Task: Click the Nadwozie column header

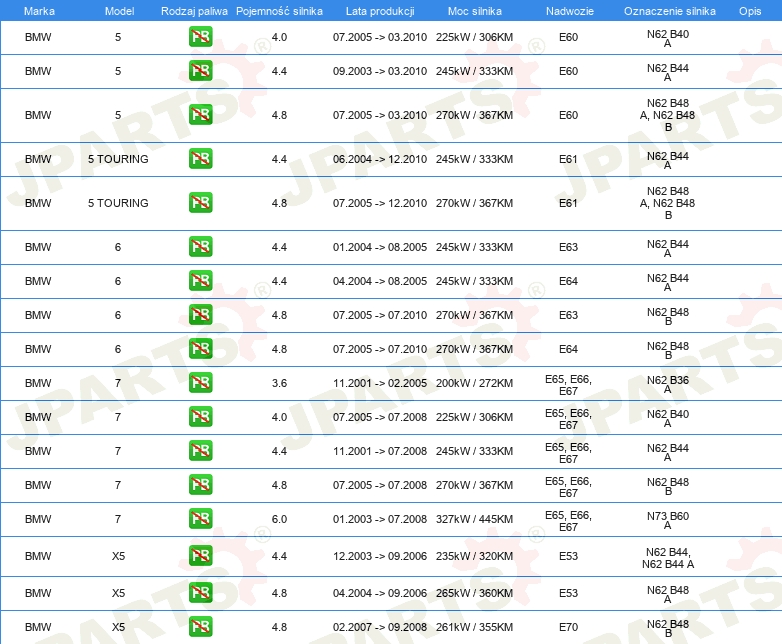Action: coord(570,11)
